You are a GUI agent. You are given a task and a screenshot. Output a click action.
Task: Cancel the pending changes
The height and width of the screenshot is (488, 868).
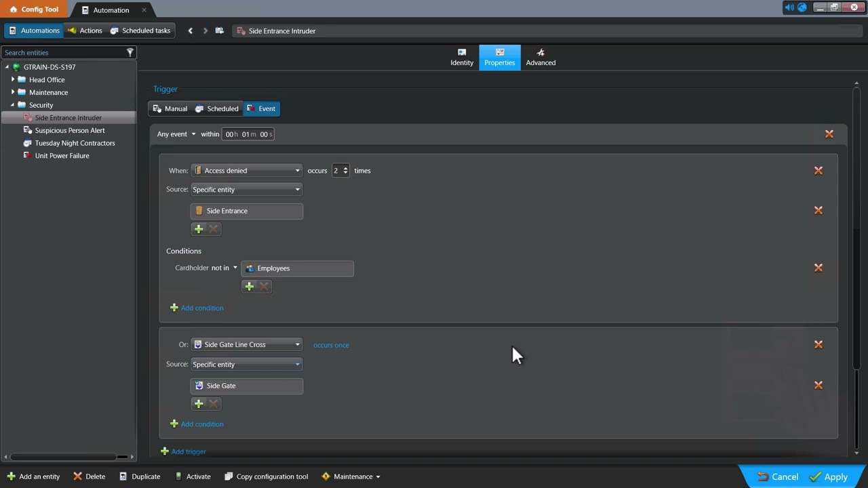point(778,476)
